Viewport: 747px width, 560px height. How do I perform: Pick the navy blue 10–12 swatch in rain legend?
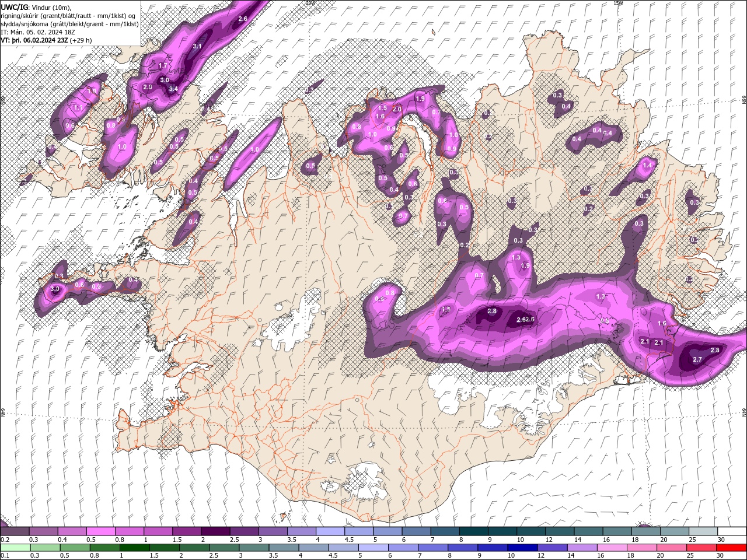click(x=522, y=548)
